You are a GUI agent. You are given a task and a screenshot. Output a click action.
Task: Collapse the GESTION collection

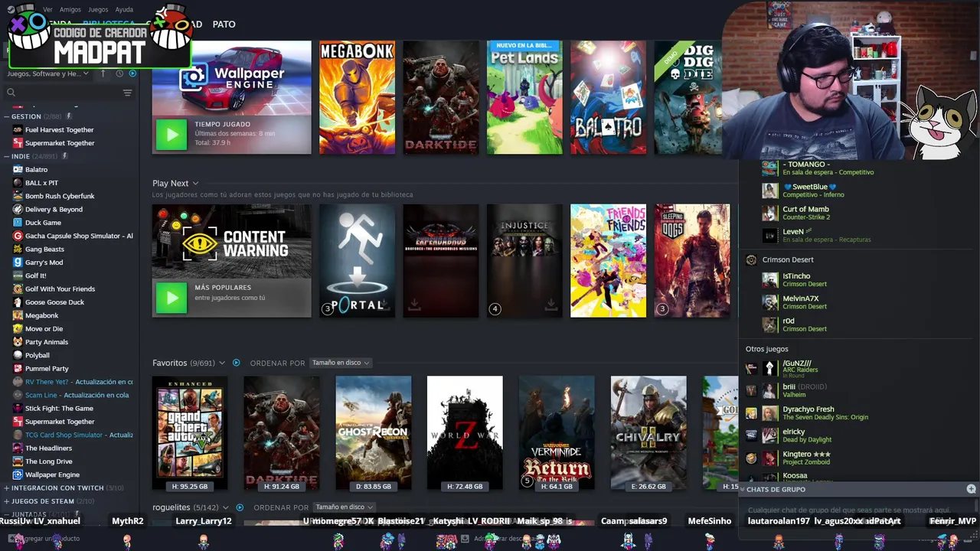pyautogui.click(x=7, y=116)
